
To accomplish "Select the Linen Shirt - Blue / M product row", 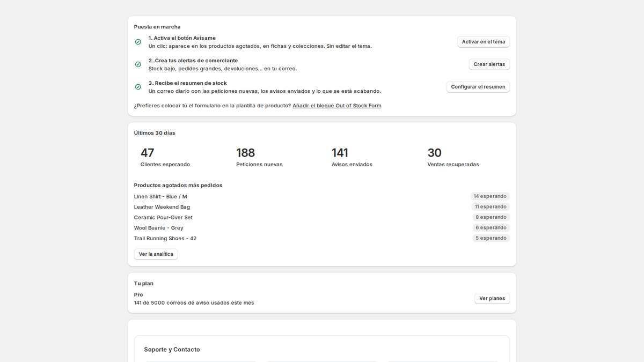I will [322, 196].
